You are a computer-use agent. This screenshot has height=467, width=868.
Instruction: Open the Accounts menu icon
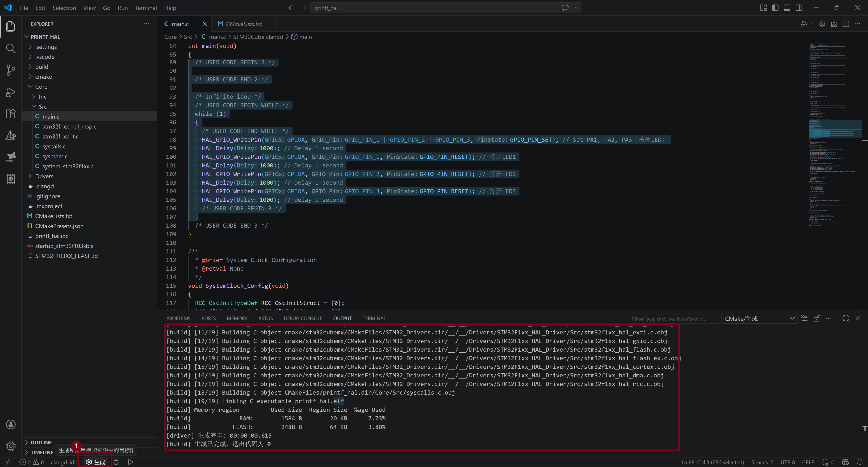click(11, 424)
